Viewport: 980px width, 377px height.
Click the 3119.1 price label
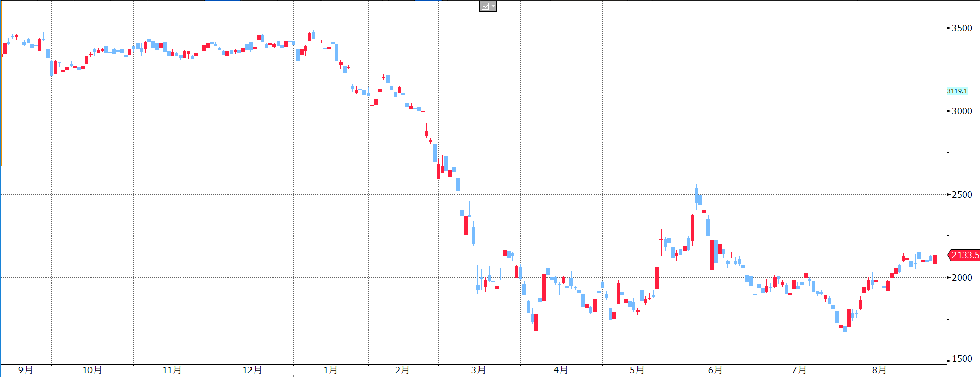957,91
